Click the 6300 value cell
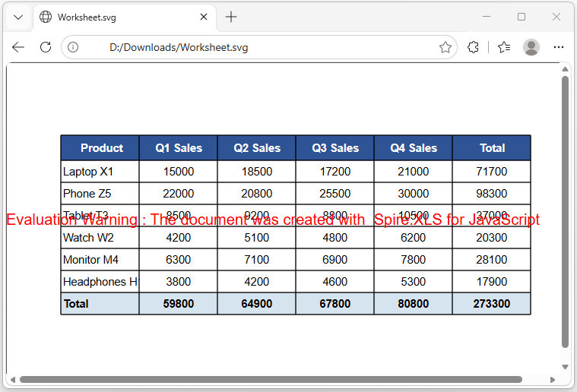The image size is (577, 392). [x=179, y=260]
